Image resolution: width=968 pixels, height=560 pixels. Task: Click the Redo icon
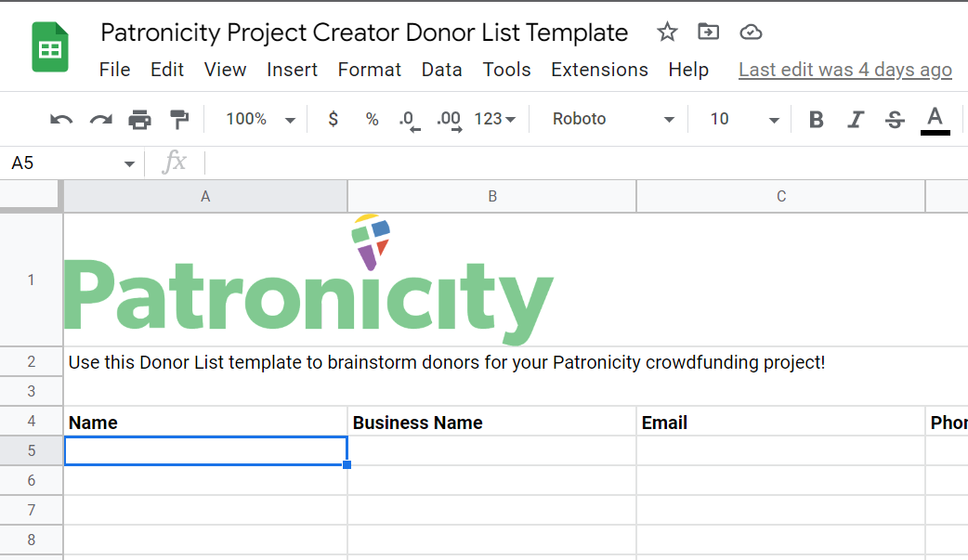click(98, 119)
